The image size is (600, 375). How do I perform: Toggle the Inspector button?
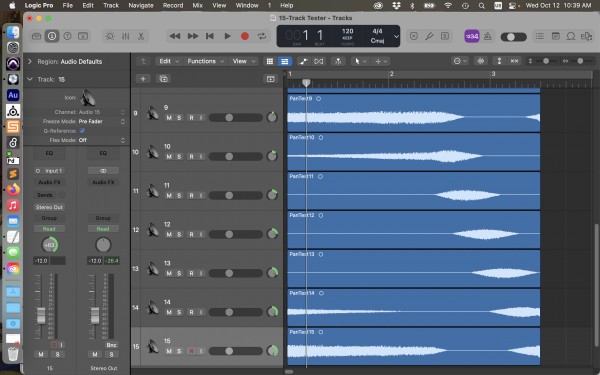(52, 36)
